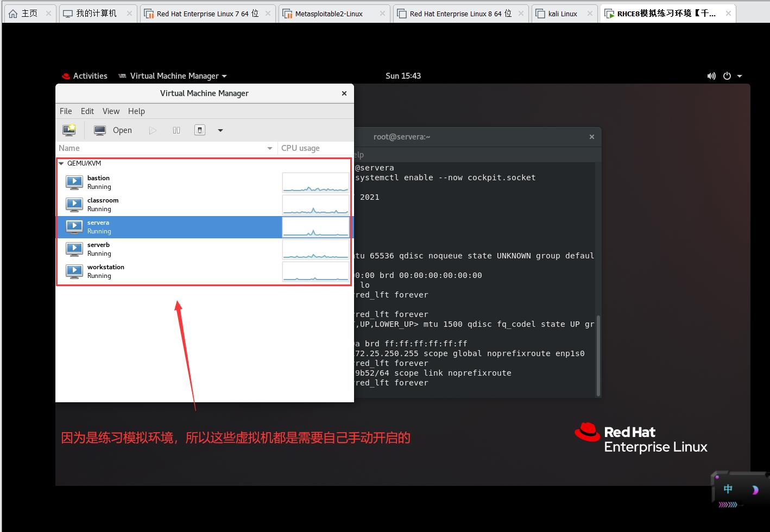Click the computer icon on 我的计算机 tab
Viewport: 770px width, 532px height.
click(x=68, y=14)
